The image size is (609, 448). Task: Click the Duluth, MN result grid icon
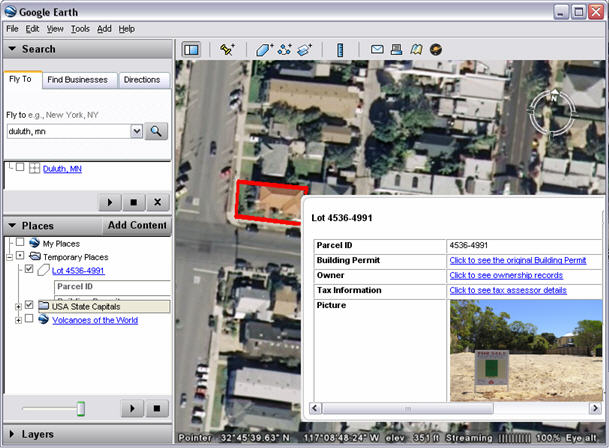pyautogui.click(x=35, y=168)
